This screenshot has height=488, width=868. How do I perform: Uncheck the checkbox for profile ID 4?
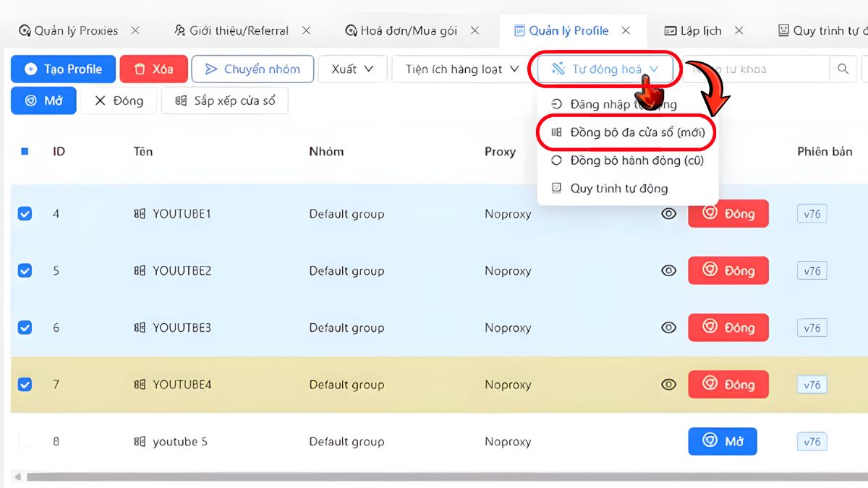[25, 214]
